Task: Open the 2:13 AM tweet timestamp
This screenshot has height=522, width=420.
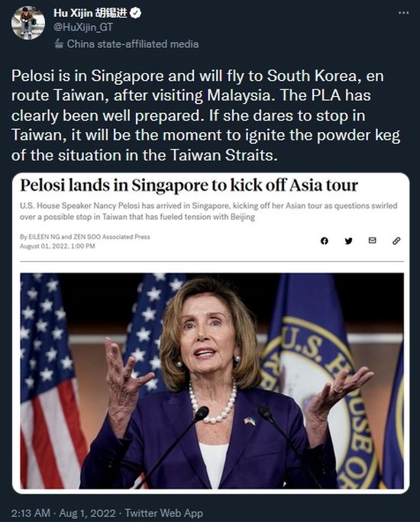Action: point(31,513)
